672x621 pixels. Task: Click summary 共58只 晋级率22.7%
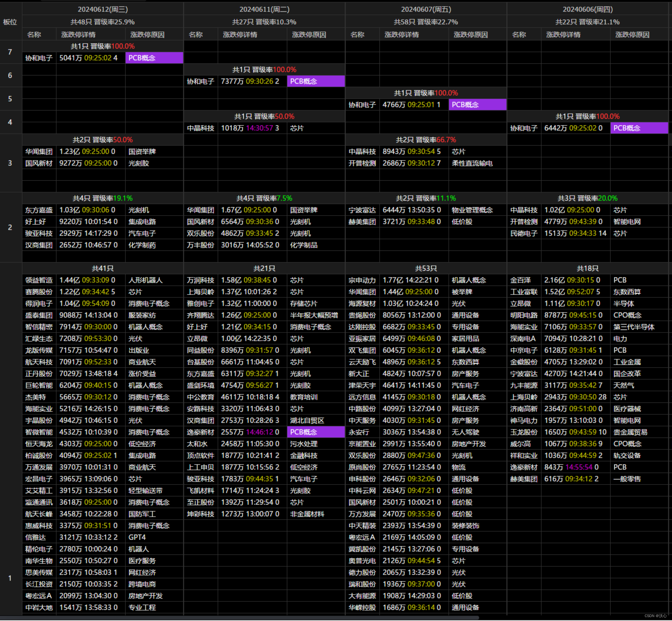point(426,22)
